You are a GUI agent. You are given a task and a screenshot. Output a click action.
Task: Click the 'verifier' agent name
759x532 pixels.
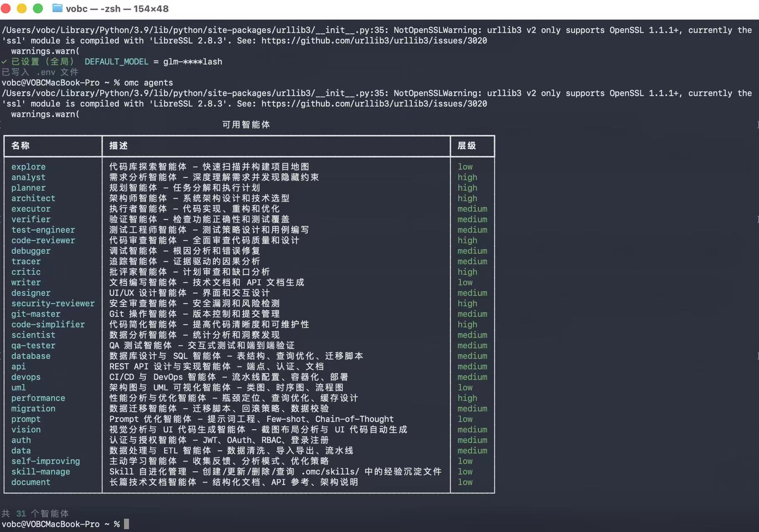pyautogui.click(x=31, y=219)
